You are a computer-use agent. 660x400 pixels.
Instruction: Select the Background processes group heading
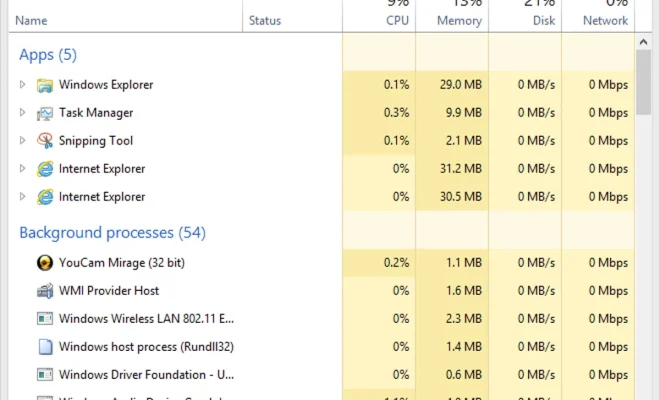point(112,233)
